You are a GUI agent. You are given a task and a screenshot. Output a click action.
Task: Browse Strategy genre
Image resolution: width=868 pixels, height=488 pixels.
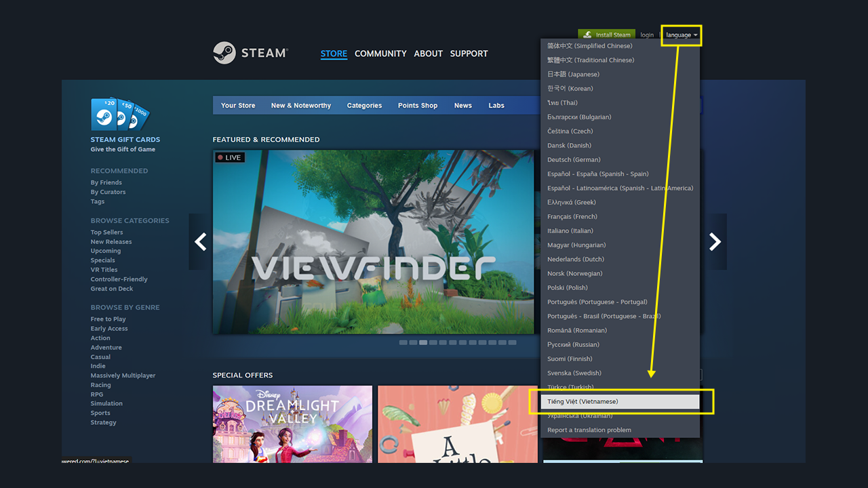tap(104, 423)
